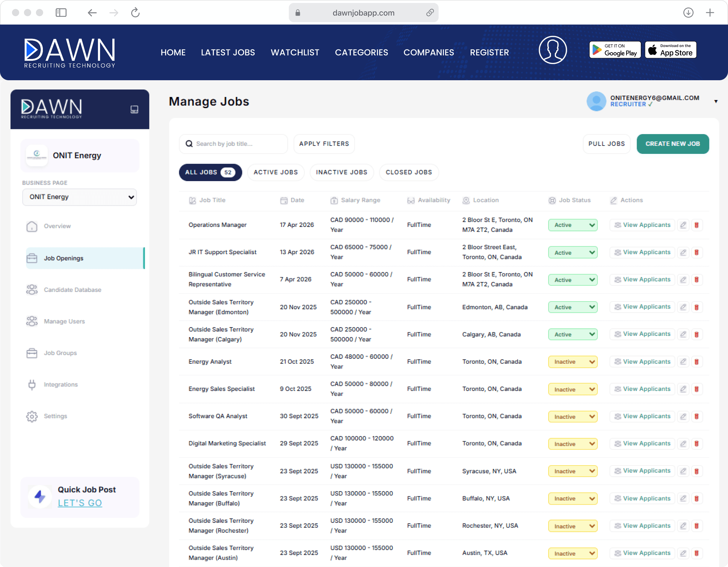
Task: Edit Operations Manager using the pencil icon
Action: [x=683, y=225]
